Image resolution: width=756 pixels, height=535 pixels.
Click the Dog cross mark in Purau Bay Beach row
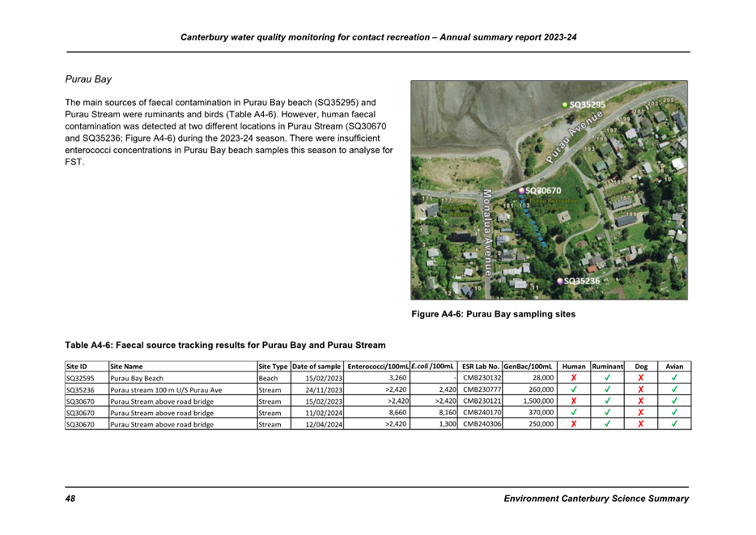click(641, 378)
